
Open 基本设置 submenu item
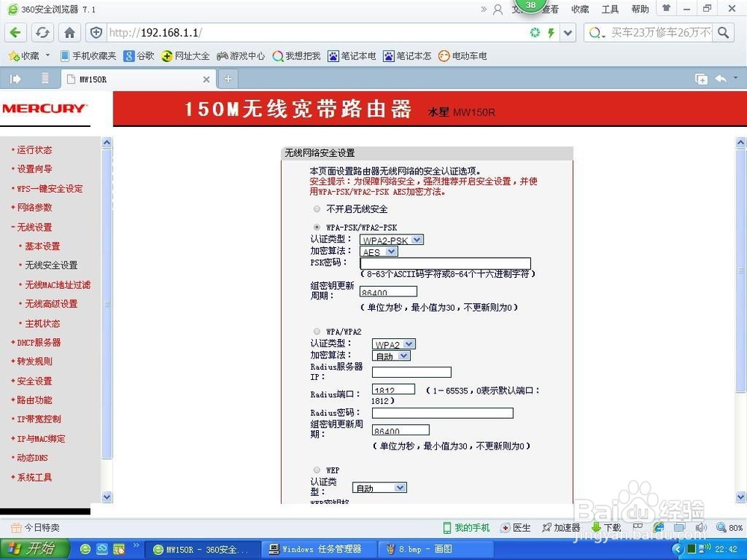43,246
